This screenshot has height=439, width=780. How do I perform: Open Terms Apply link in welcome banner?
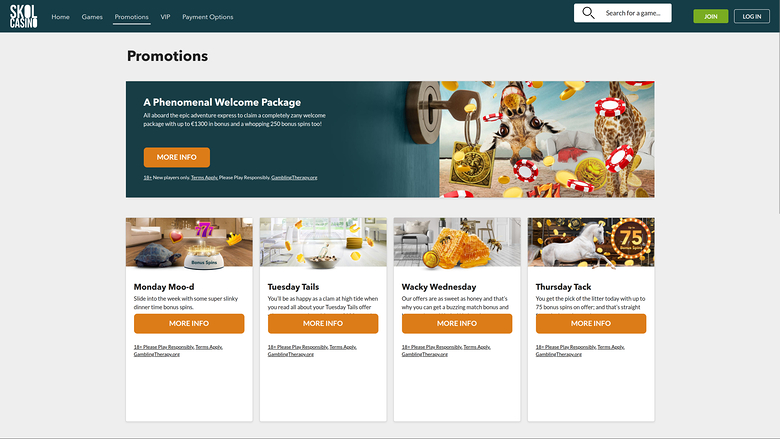point(204,177)
